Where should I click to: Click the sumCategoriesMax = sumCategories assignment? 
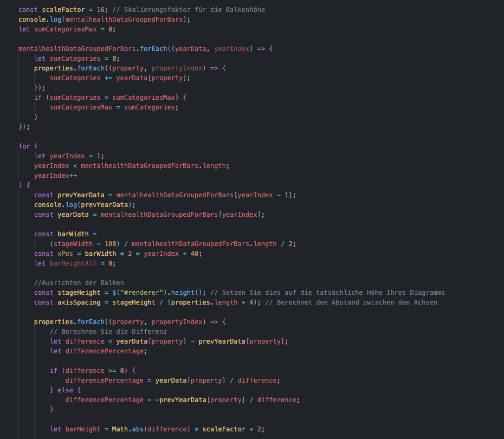tap(113, 107)
